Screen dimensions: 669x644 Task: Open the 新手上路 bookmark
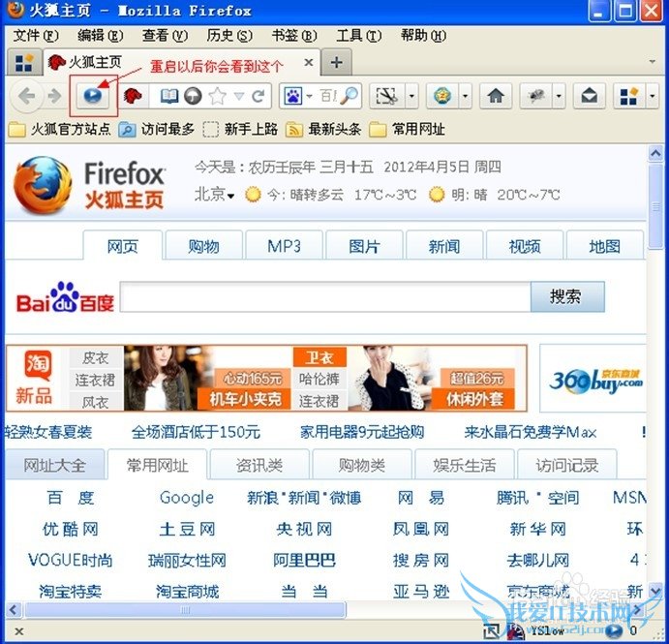(x=240, y=129)
